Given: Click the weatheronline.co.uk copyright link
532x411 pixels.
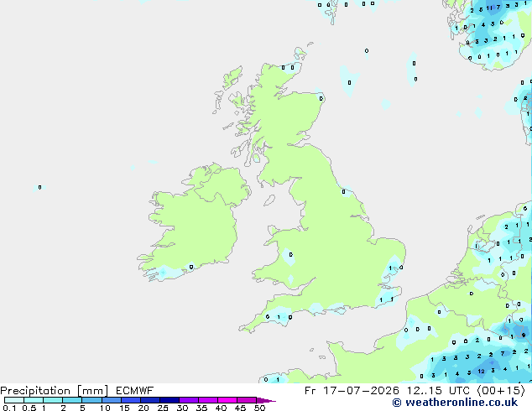Looking at the screenshot, I should [x=455, y=403].
